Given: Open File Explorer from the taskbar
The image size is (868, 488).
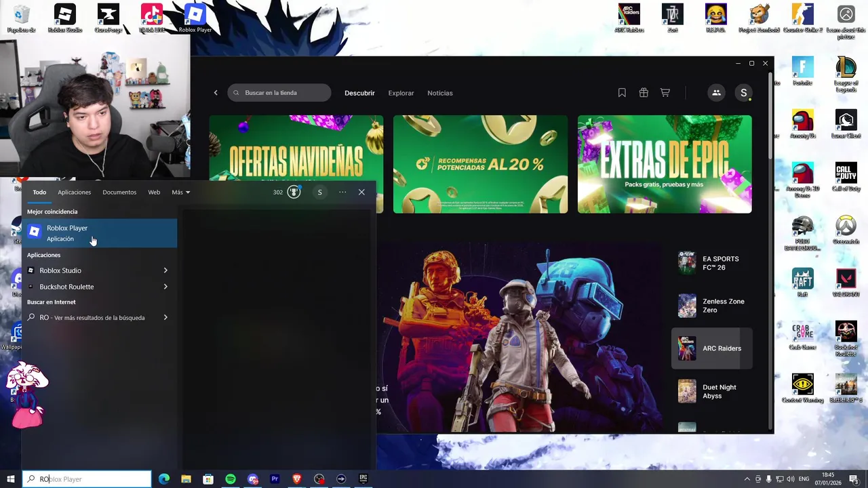Looking at the screenshot, I should coord(186,479).
